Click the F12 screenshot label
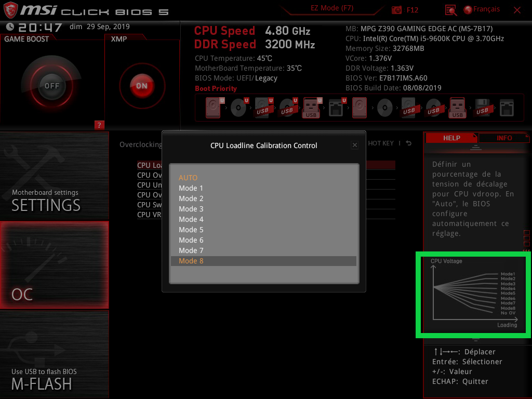 (412, 10)
